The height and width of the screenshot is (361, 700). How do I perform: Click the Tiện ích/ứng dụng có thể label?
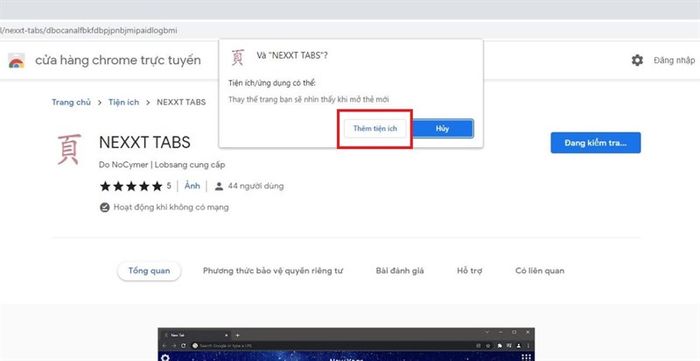(x=272, y=83)
